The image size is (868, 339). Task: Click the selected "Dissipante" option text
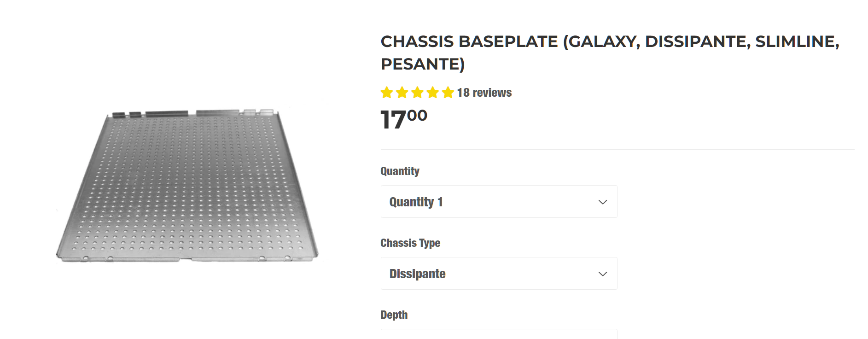418,274
